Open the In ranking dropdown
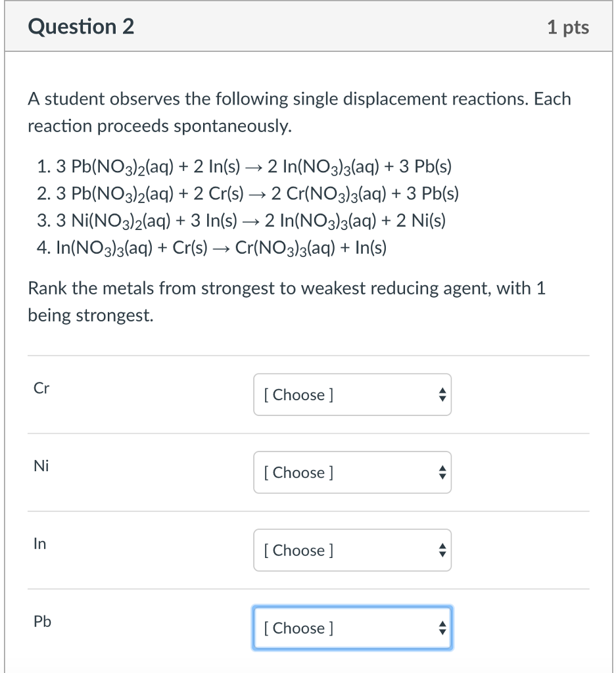This screenshot has width=616, height=673. point(352,550)
